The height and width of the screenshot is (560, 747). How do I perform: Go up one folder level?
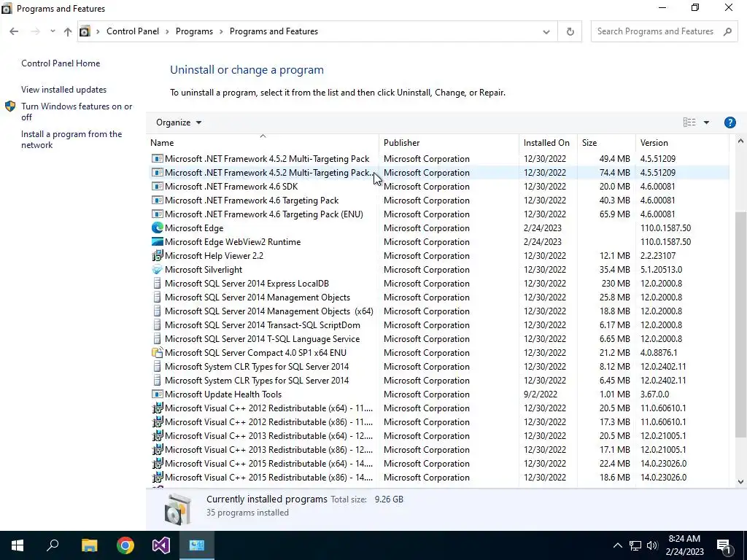[68, 31]
